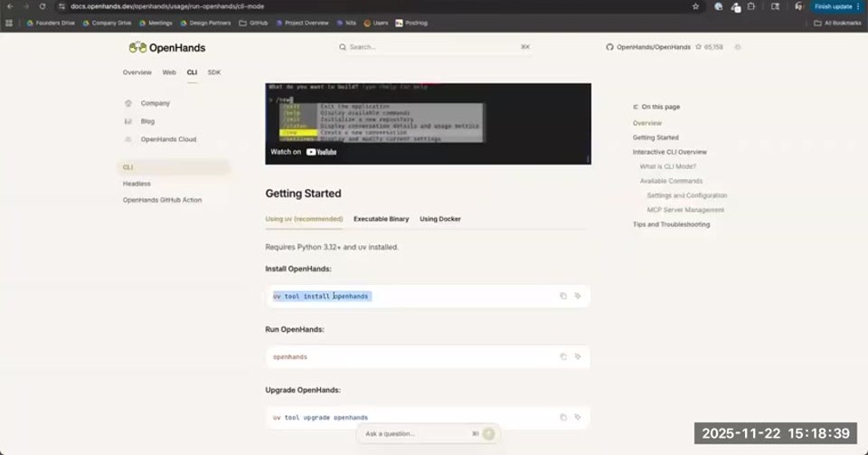Select the 'Using uv (recommended)' tab

pyautogui.click(x=304, y=219)
